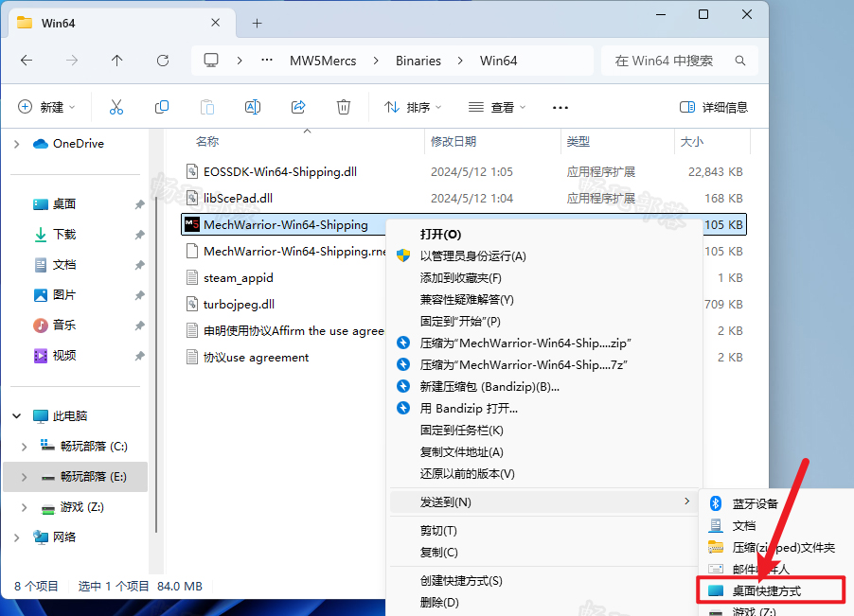Choose Copy file path (复制文件地址)
The image size is (854, 616).
(462, 452)
